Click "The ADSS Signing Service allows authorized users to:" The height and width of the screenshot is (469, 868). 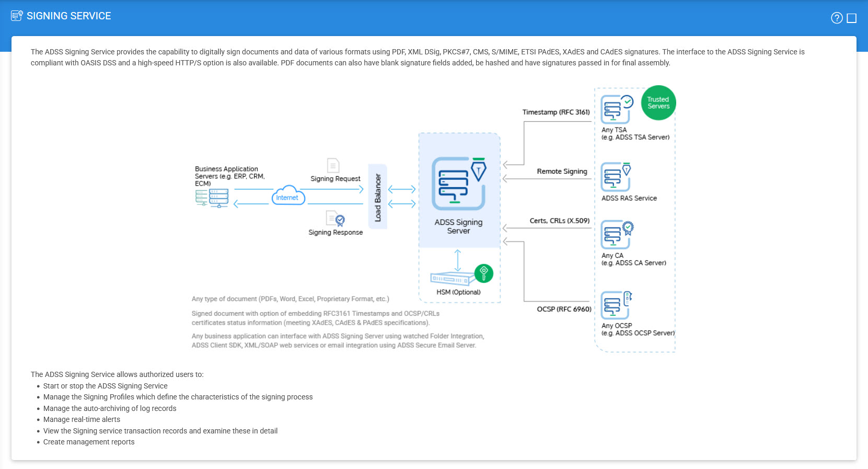117,374
